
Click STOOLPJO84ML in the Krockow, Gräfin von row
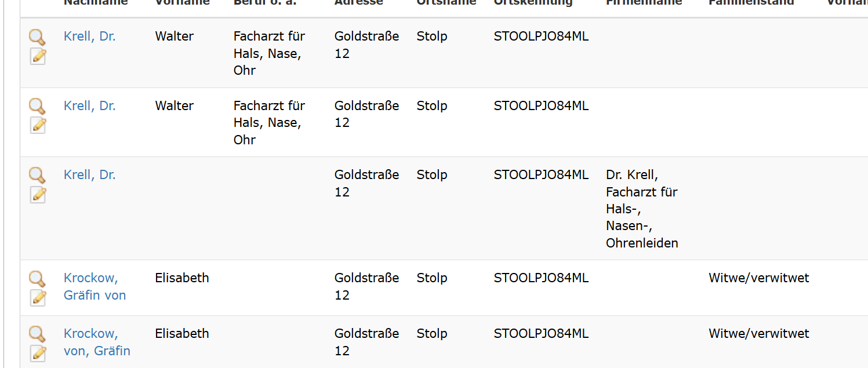click(x=540, y=278)
